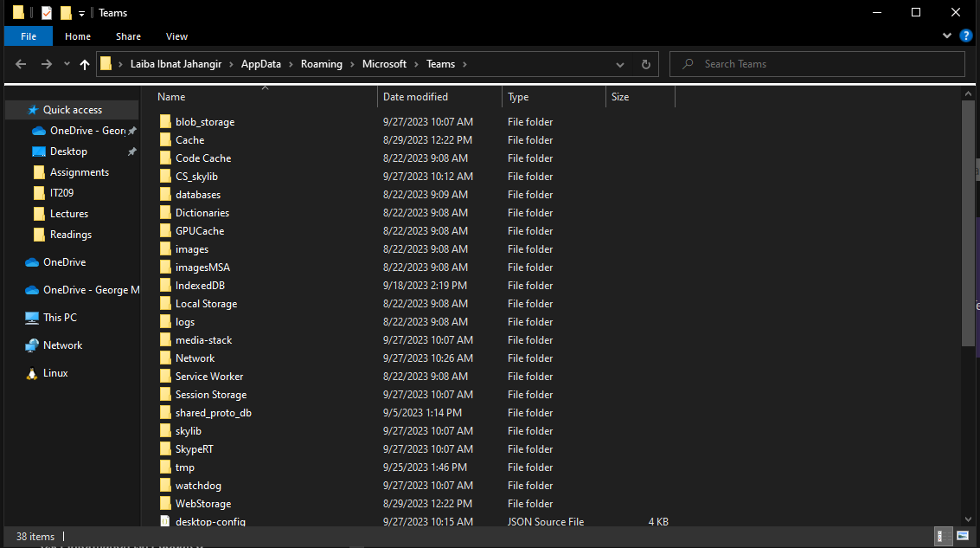Click Properties icon in quick access toolbar

click(x=46, y=12)
